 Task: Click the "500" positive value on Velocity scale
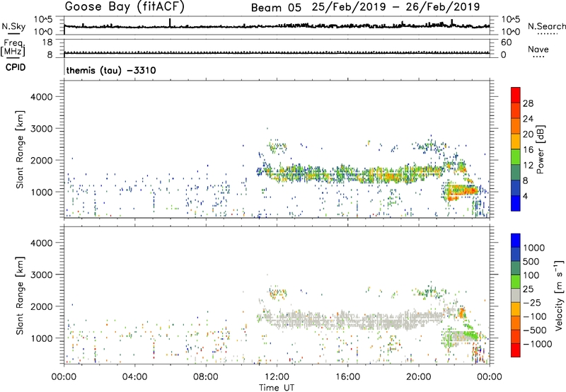point(530,262)
